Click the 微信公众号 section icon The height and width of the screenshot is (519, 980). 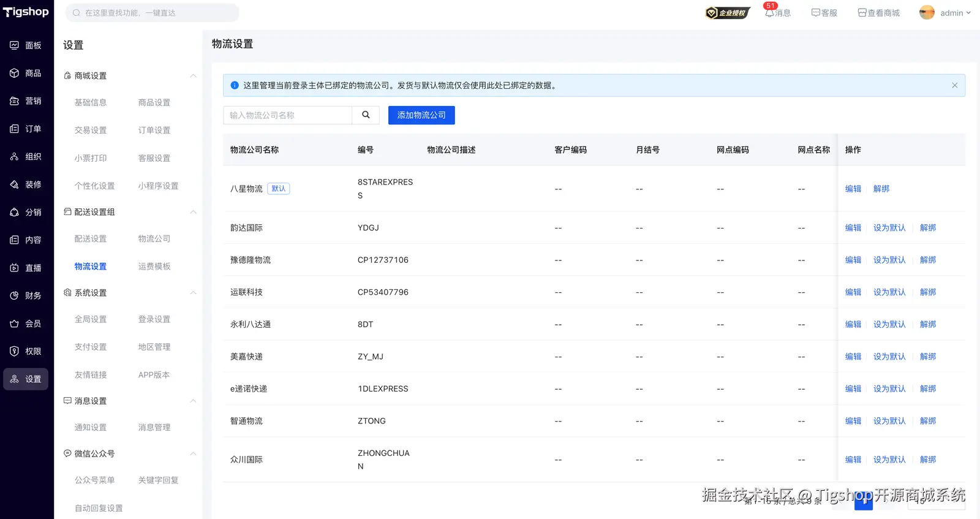pyautogui.click(x=67, y=453)
